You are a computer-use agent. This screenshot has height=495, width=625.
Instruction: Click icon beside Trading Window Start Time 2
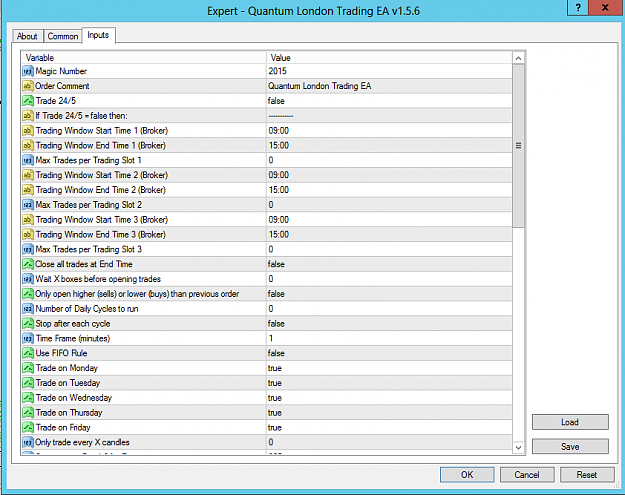(x=28, y=175)
